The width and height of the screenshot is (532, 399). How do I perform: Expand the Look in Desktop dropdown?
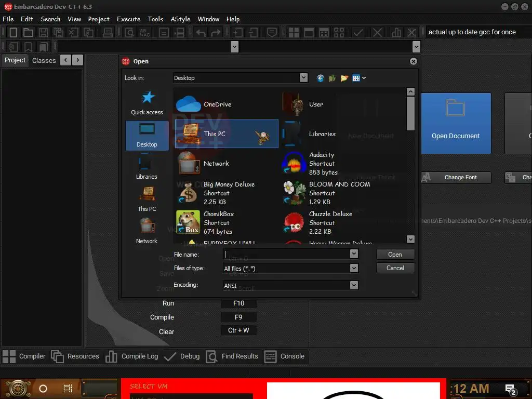(x=303, y=78)
